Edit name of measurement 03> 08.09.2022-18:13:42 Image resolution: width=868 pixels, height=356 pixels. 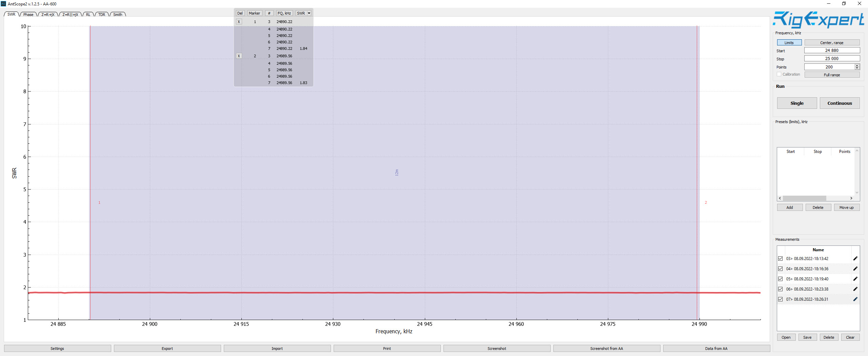coord(855,258)
